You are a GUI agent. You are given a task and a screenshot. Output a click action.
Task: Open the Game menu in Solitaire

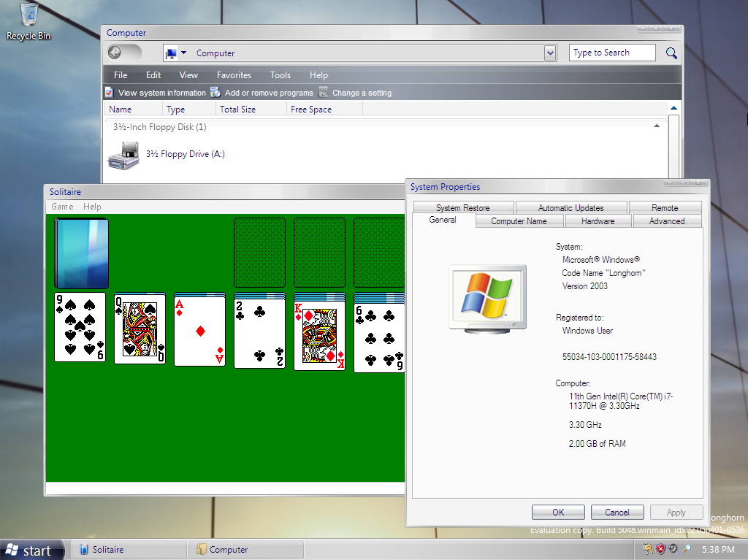coord(62,207)
